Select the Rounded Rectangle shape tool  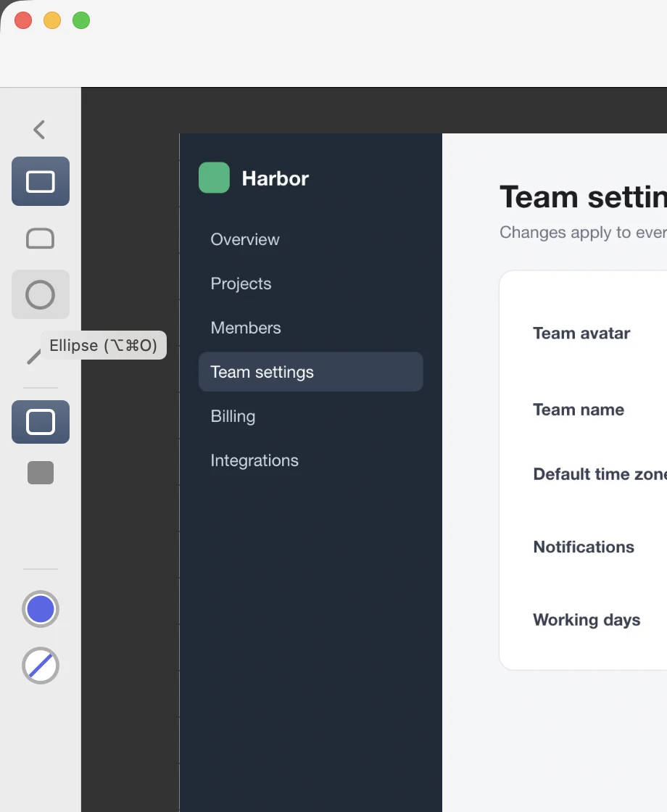(x=41, y=239)
